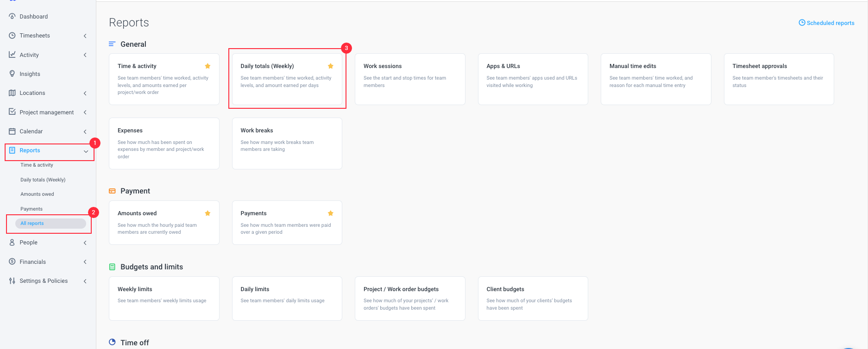
Task: Click the Financials dollar icon
Action: coord(12,262)
